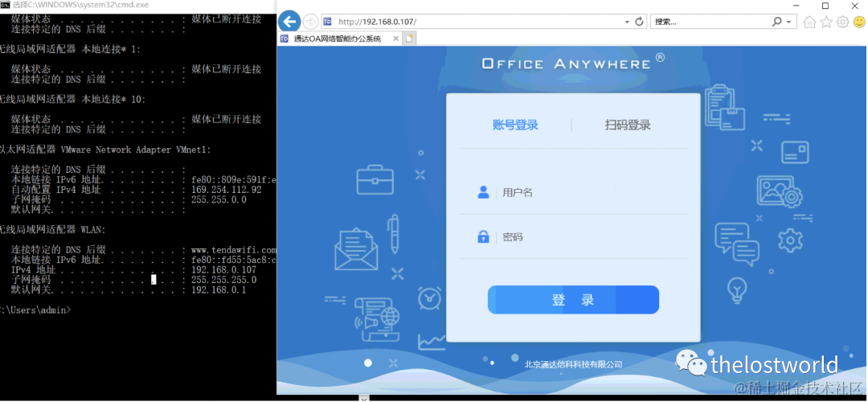The height and width of the screenshot is (402, 868).
Task: Open the address bar history dropdown arrow
Action: 627,23
